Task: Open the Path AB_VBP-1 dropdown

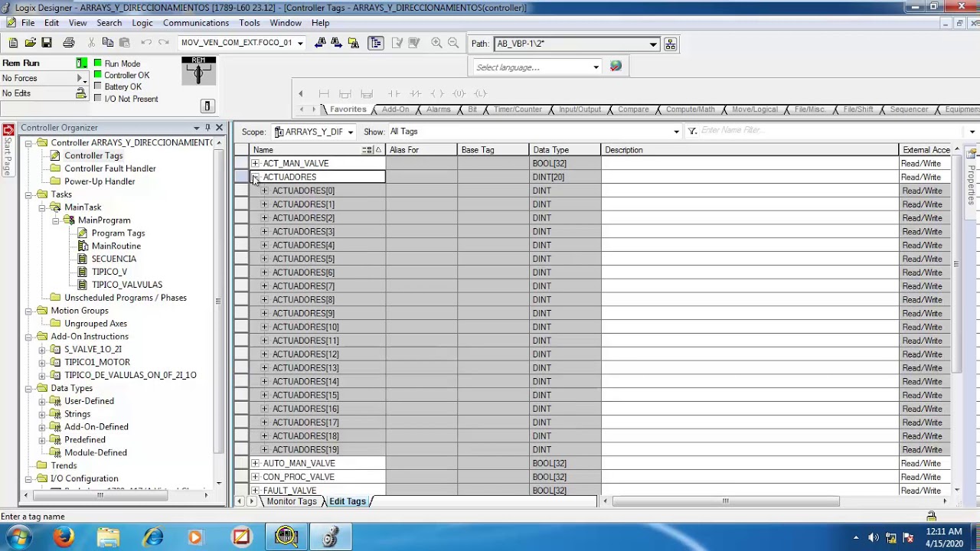Action: coord(653,44)
